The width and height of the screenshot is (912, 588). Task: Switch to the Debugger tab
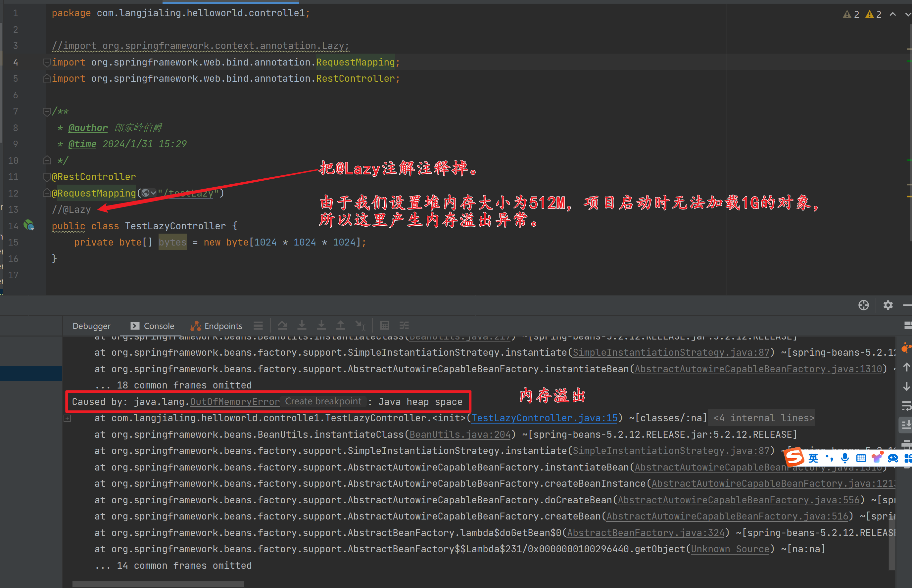tap(91, 326)
